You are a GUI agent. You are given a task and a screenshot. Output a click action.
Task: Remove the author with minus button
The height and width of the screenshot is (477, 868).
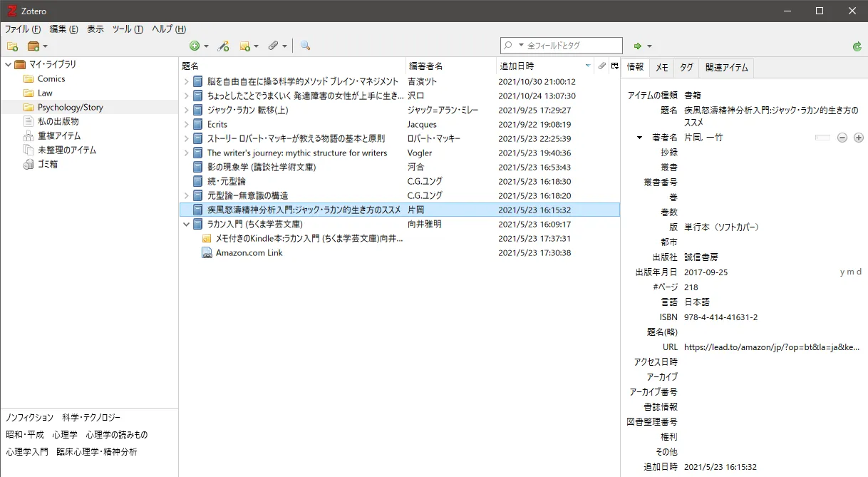click(842, 138)
